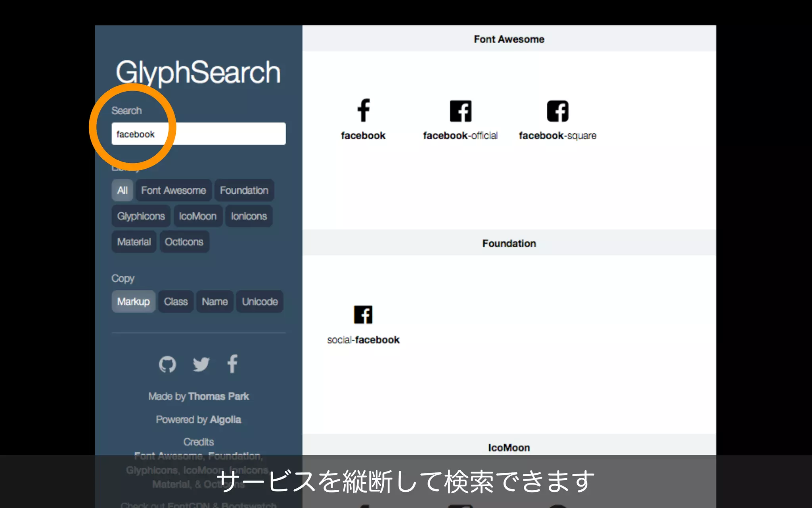Enable the Ionicons library filter

pos(249,216)
